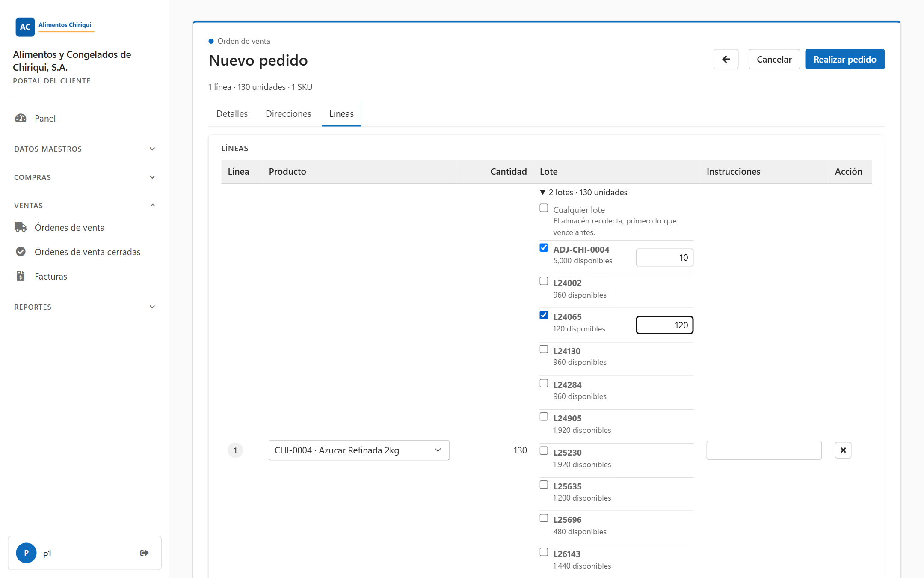Screen dimensions: 924x578
Task: Click the p1 user avatar
Action: pyautogui.click(x=26, y=553)
